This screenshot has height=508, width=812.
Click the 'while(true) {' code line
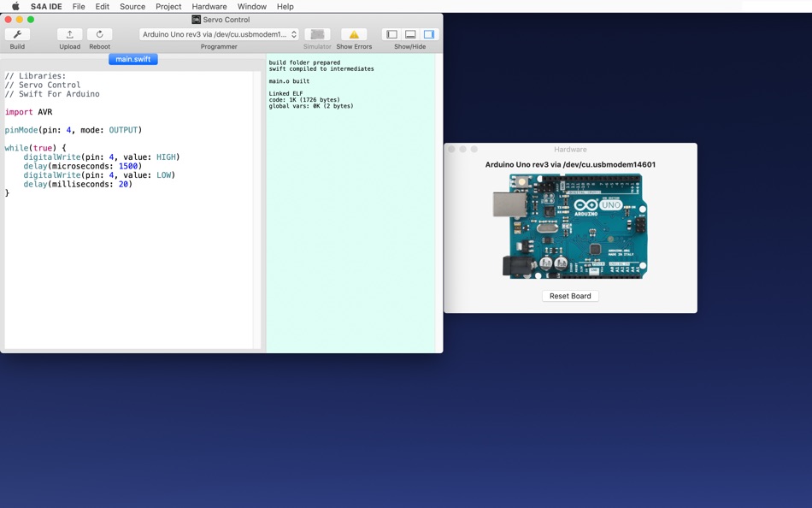coord(35,148)
